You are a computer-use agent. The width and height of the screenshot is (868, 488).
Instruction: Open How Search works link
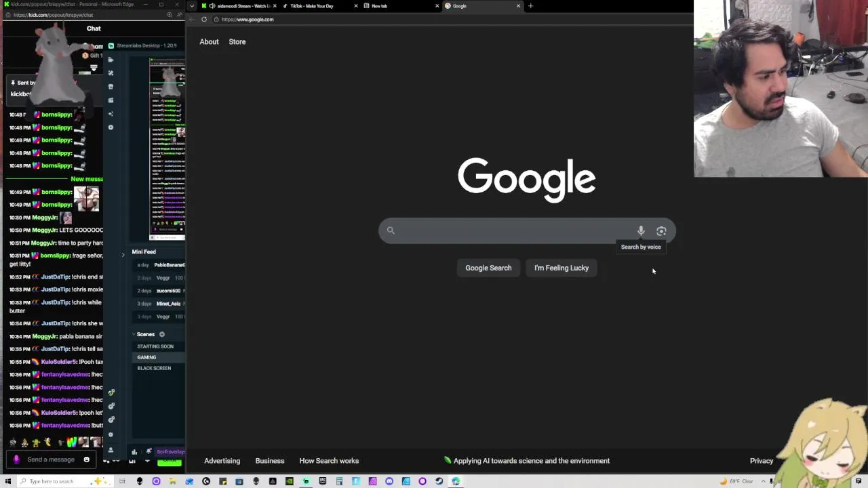[329, 461]
